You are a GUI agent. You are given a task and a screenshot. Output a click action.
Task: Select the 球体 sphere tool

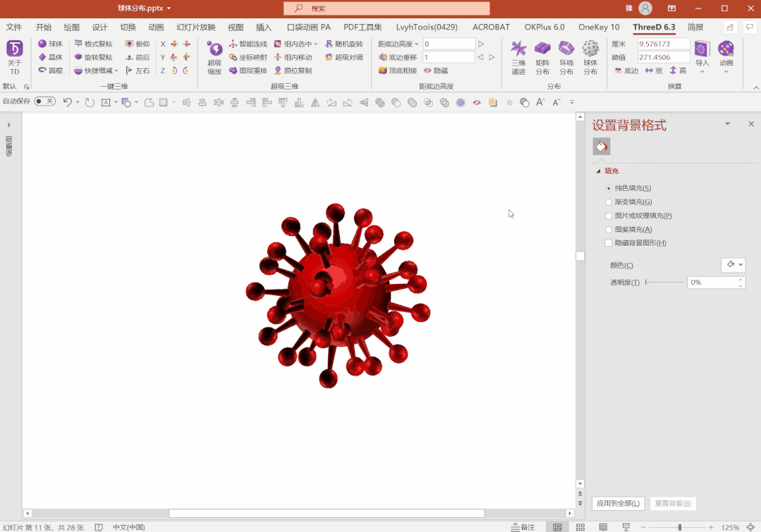[51, 44]
